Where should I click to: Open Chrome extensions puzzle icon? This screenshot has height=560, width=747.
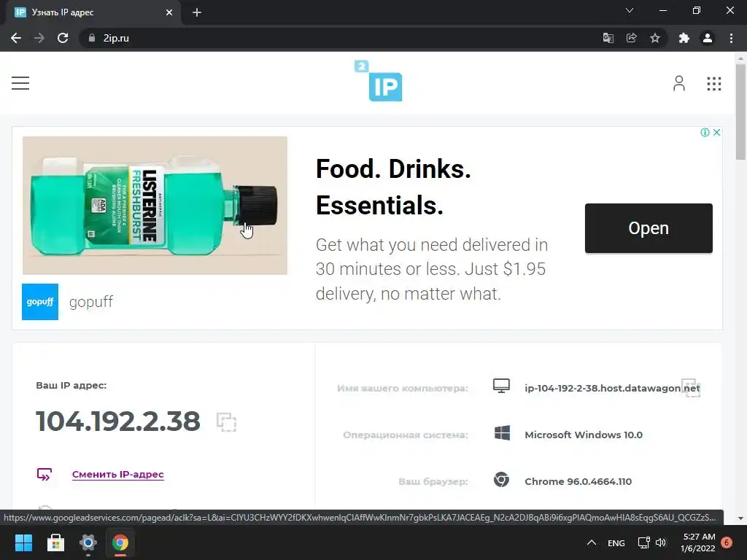tap(684, 38)
